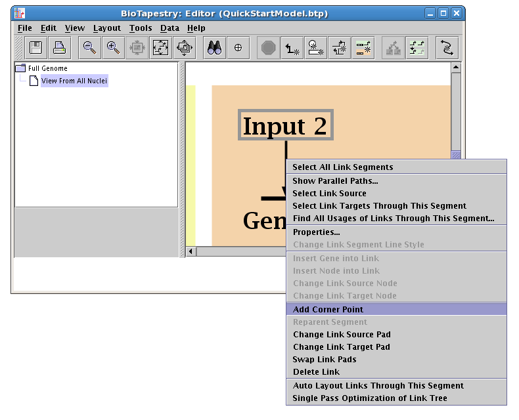Click the Save floppy disk icon

pos(36,47)
